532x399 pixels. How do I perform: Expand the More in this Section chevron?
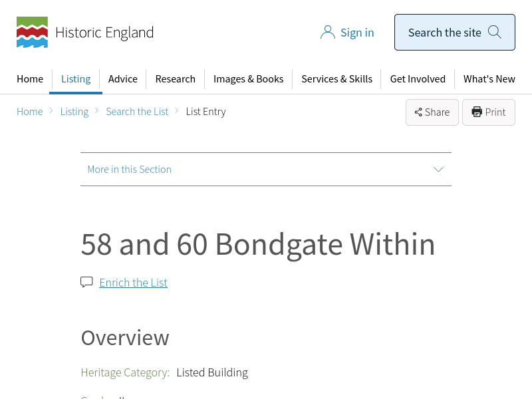point(438,170)
